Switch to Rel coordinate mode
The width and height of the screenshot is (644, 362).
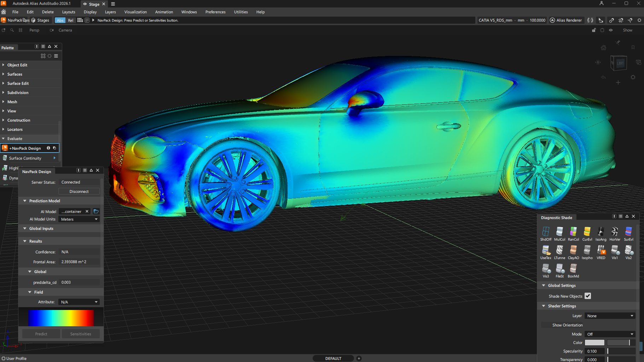(71, 21)
